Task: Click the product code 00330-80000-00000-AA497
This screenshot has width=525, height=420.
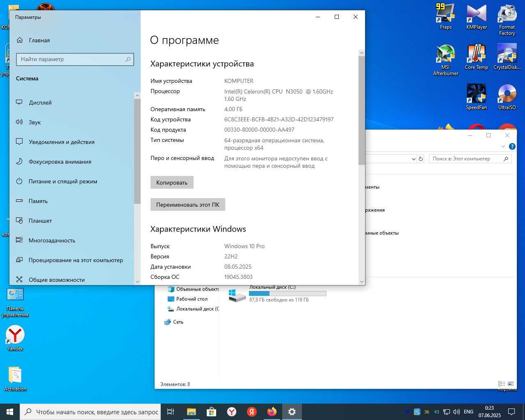Action: [259, 130]
